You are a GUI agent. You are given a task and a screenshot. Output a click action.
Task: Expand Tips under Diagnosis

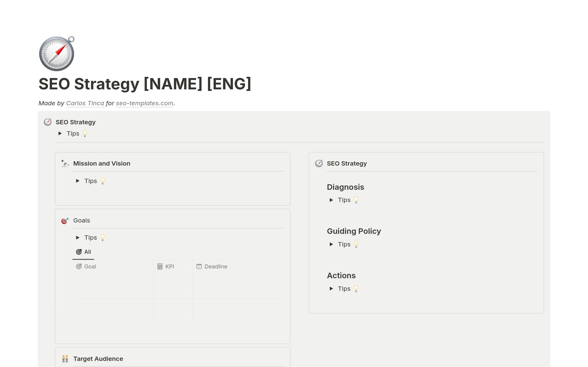[x=331, y=200]
